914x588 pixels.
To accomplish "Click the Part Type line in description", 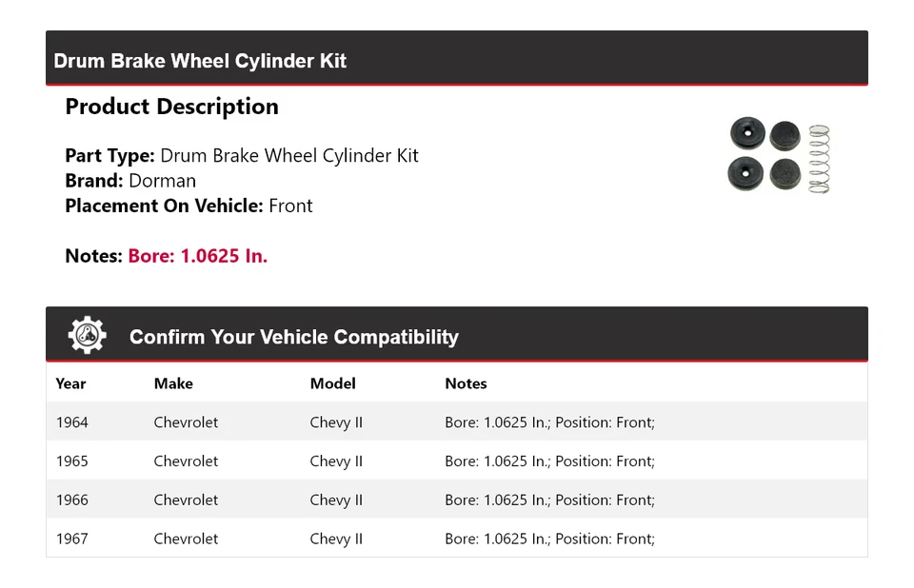I will pyautogui.click(x=242, y=156).
